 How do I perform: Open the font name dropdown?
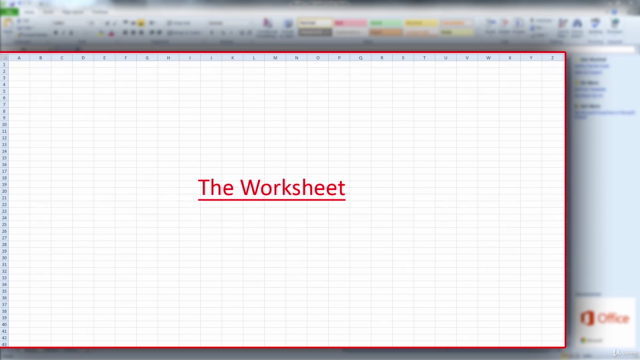(x=69, y=23)
